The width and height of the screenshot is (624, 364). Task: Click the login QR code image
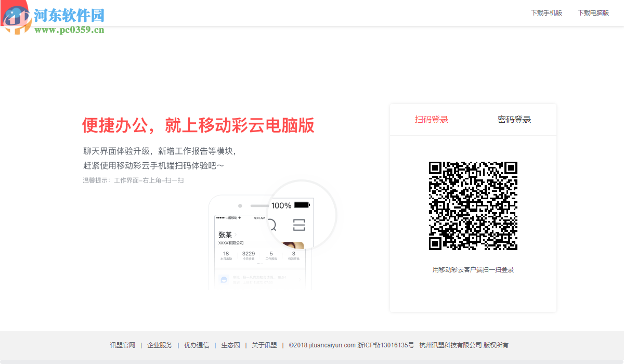[473, 206]
